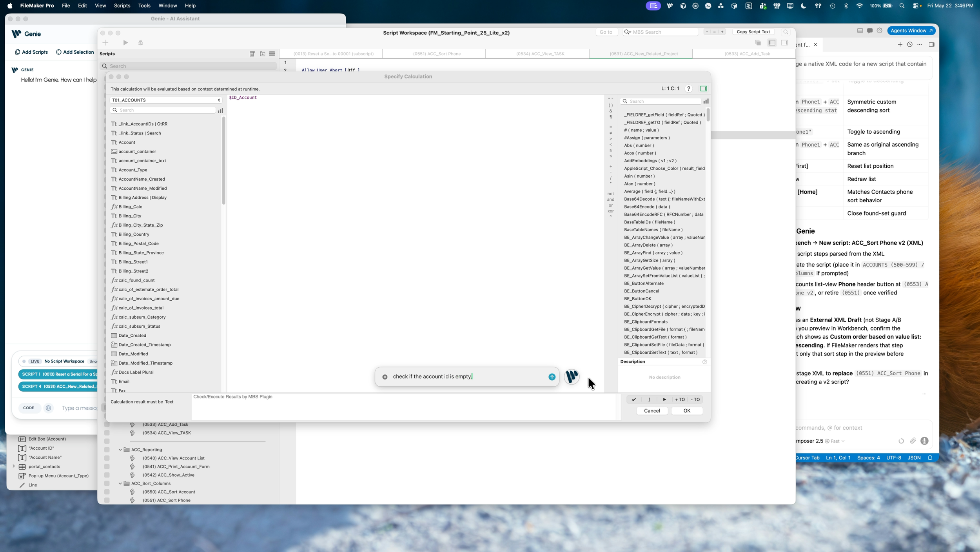Toggle checkbox beside (0551) ACC_Sort Phone in list
980x552 pixels.
[x=107, y=501]
